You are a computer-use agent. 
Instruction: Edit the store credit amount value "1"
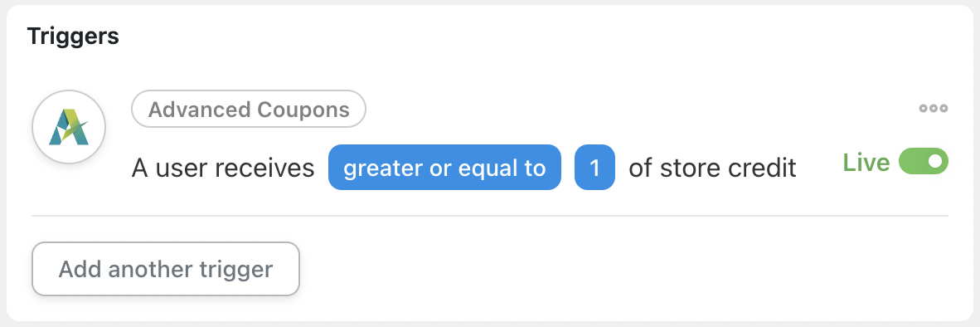coord(594,168)
